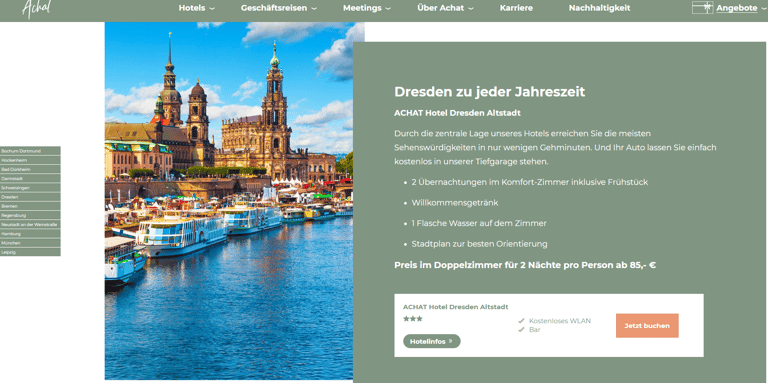Open the Nachhaltigkeit page
Image resolution: width=768 pixels, height=383 pixels.
(600, 8)
